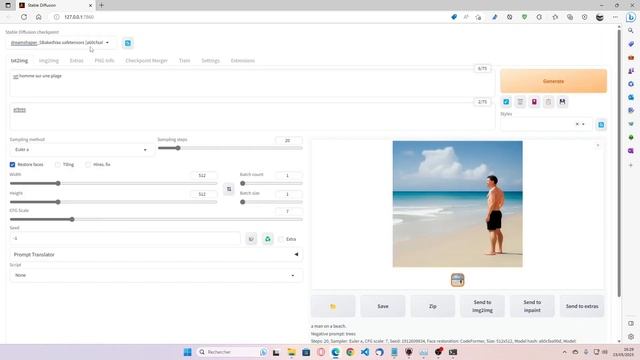This screenshot has width=640, height=360.
Task: Clear the prompt with the trash icon
Action: 520,102
